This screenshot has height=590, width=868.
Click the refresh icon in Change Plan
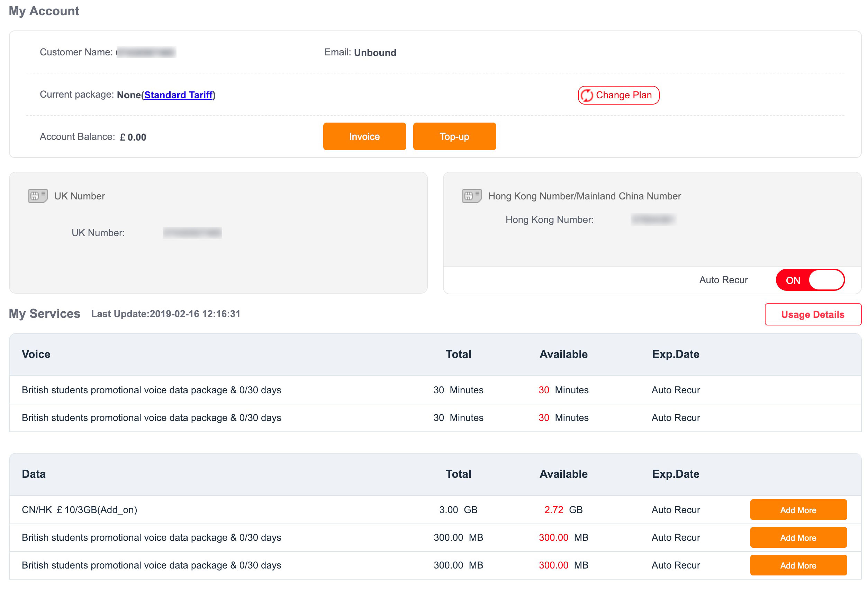pyautogui.click(x=587, y=95)
